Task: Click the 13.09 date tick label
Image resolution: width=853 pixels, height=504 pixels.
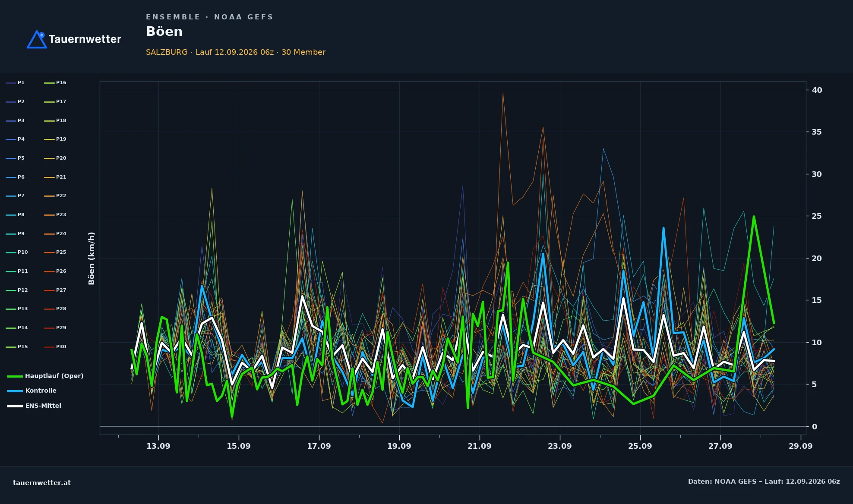Action: tap(158, 446)
